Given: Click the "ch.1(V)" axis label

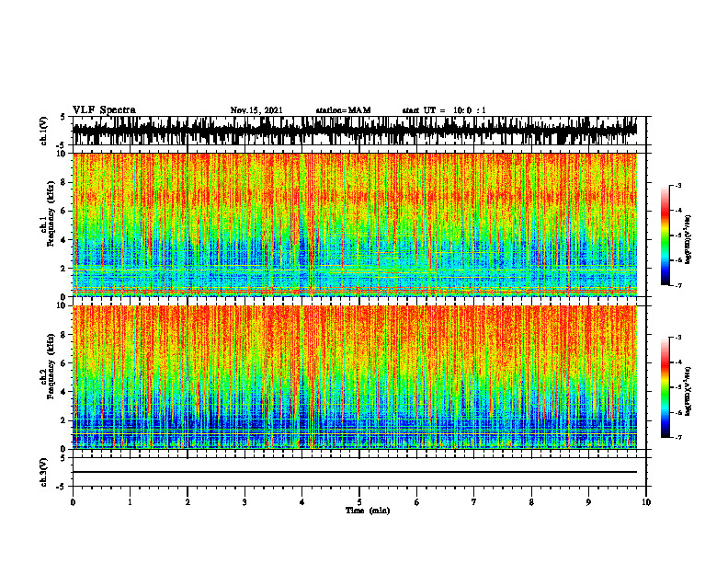Looking at the screenshot, I should 44,131.
